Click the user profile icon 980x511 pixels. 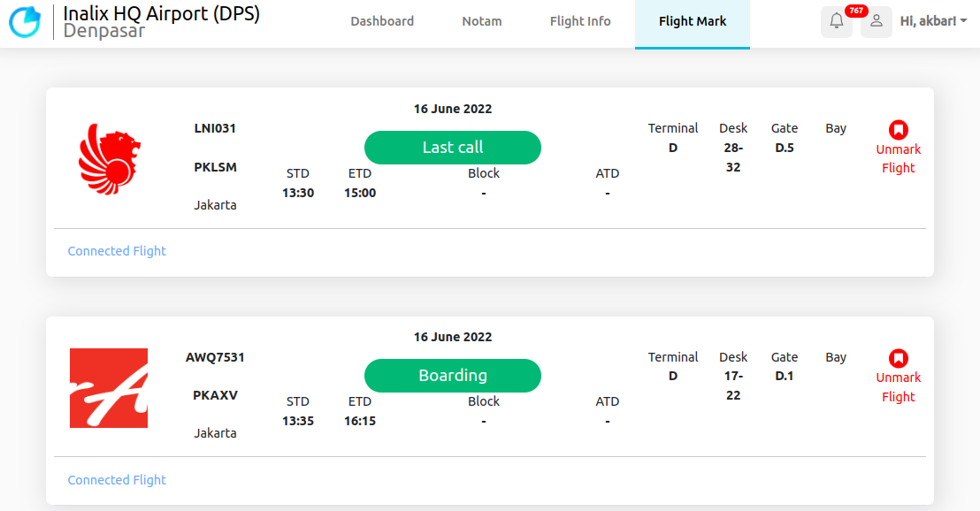[876, 22]
